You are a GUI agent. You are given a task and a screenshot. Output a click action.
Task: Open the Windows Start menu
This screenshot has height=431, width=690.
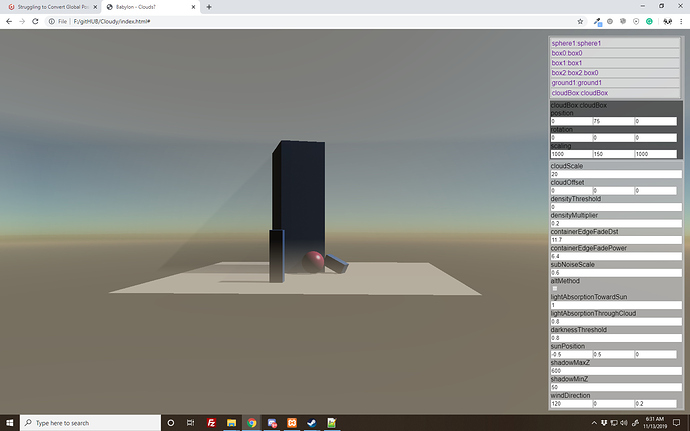pyautogui.click(x=10, y=423)
